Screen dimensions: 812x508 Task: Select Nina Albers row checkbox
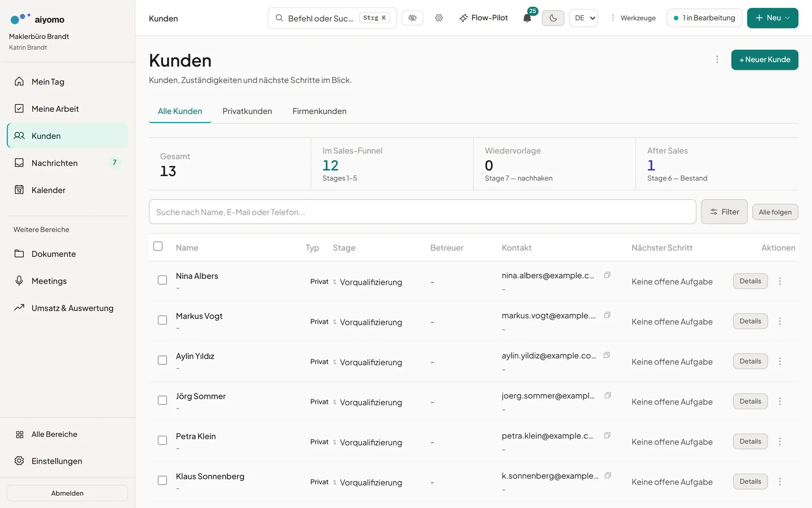coord(162,280)
